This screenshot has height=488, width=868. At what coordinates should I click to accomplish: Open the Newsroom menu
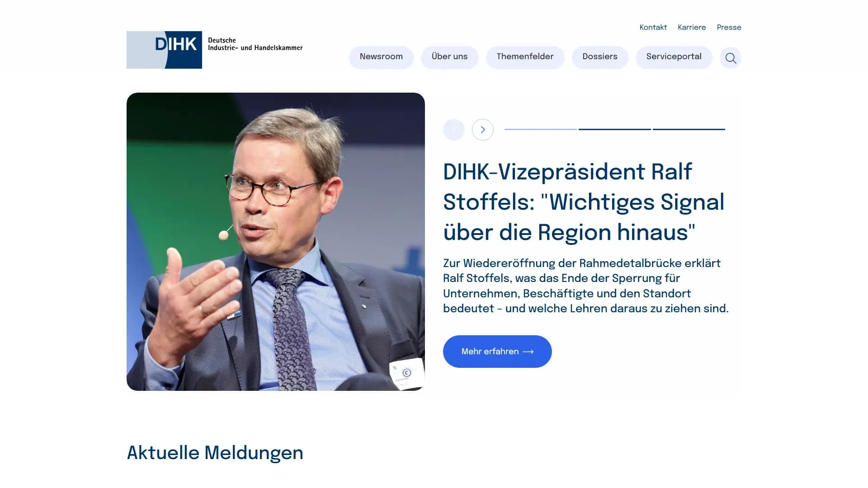coord(381,57)
